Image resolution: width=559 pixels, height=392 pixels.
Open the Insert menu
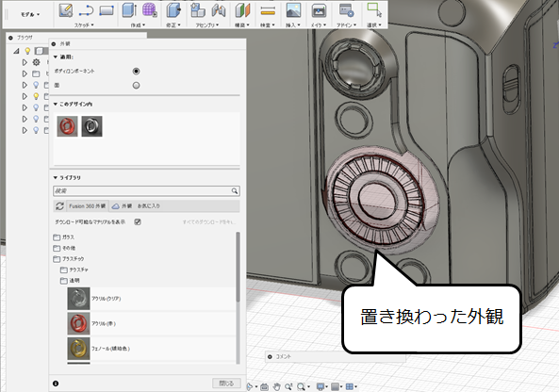click(293, 24)
